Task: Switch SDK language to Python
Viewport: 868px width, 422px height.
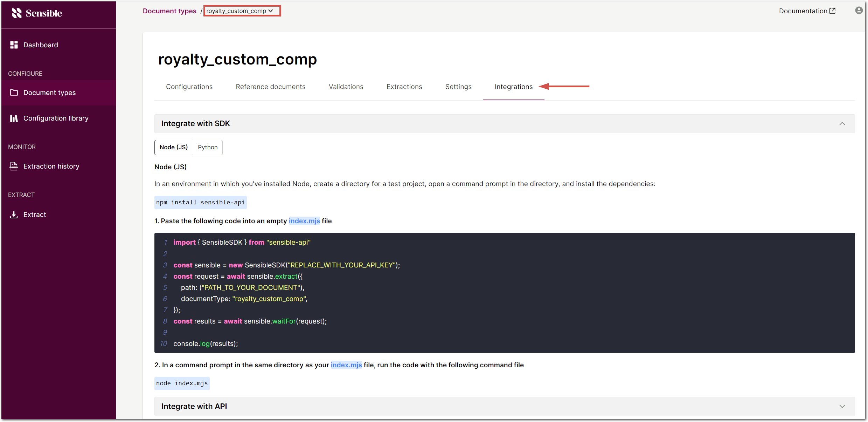Action: tap(208, 147)
